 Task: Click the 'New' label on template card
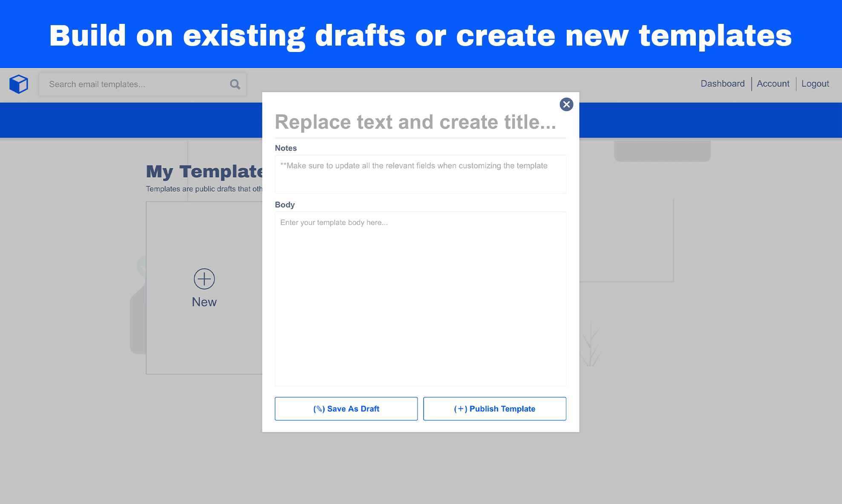(204, 302)
